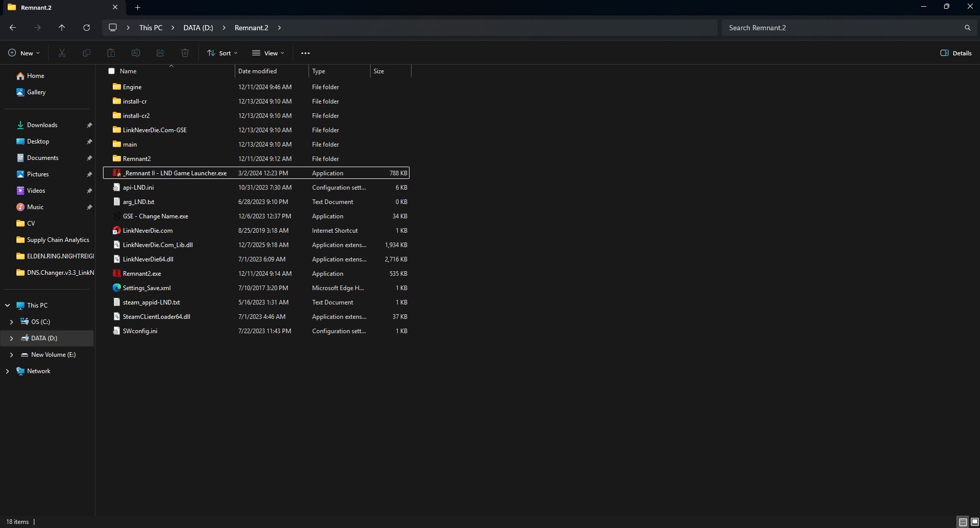Click the Delete trash icon

click(x=185, y=53)
